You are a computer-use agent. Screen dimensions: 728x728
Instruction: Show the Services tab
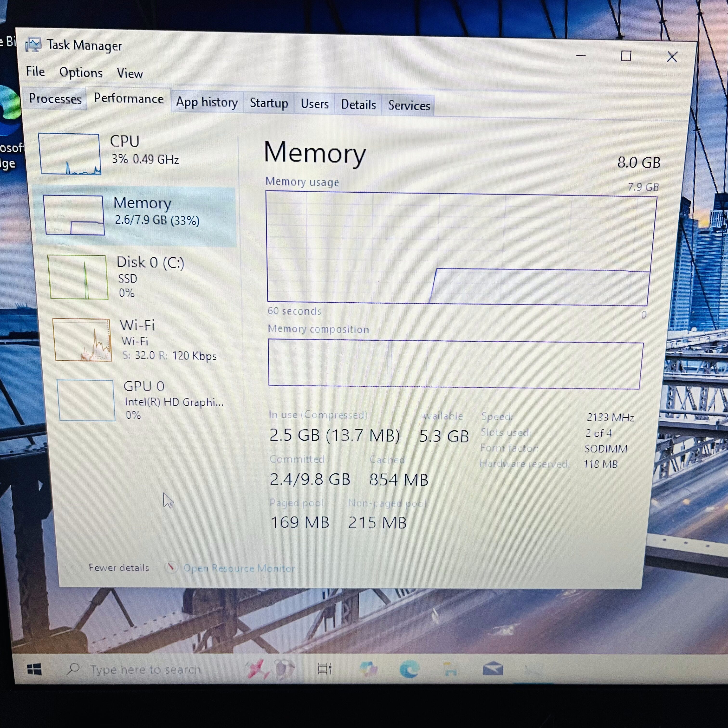pyautogui.click(x=409, y=106)
